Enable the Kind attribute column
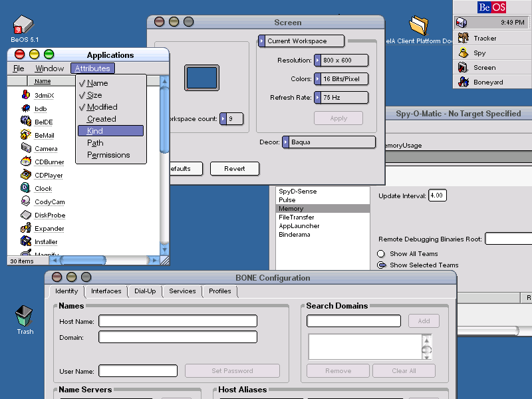This screenshot has width=532, height=399. [110, 130]
